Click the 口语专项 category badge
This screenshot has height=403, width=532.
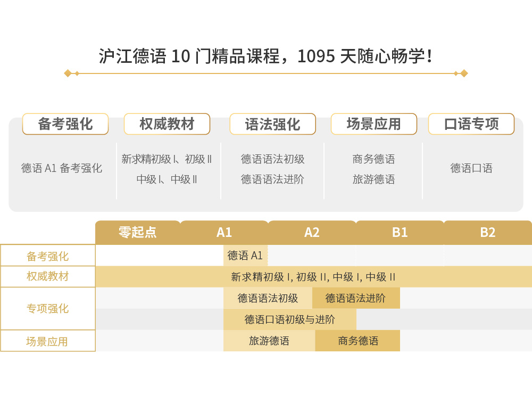point(471,124)
